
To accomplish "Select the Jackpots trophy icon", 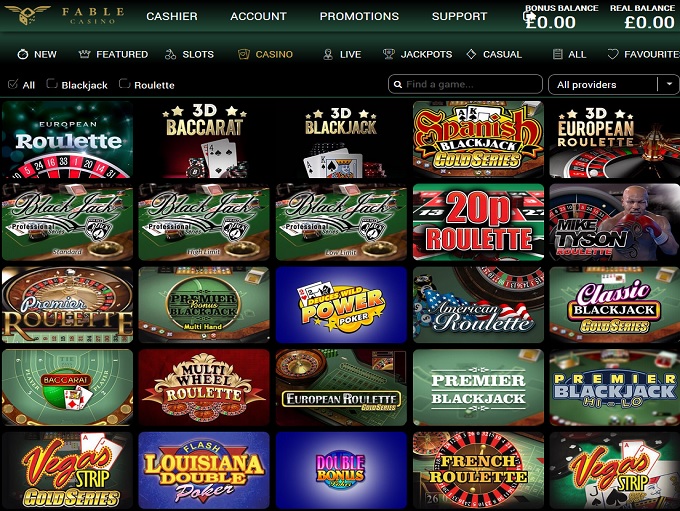I will coord(389,54).
